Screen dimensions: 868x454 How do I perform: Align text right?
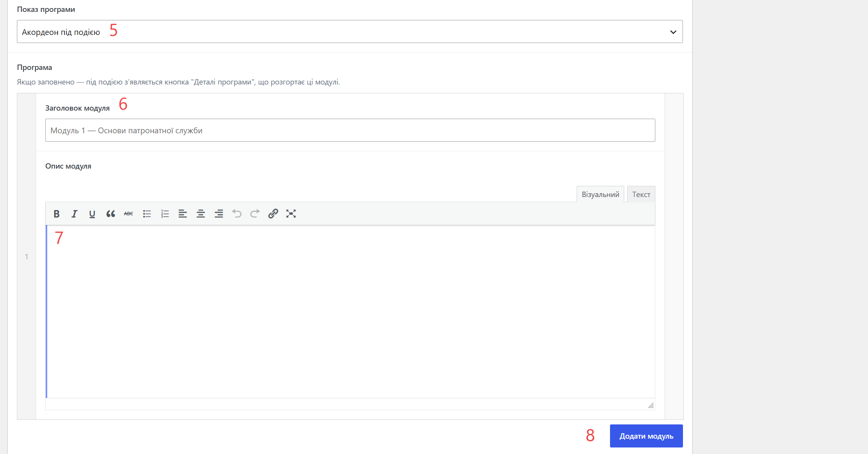(x=219, y=214)
